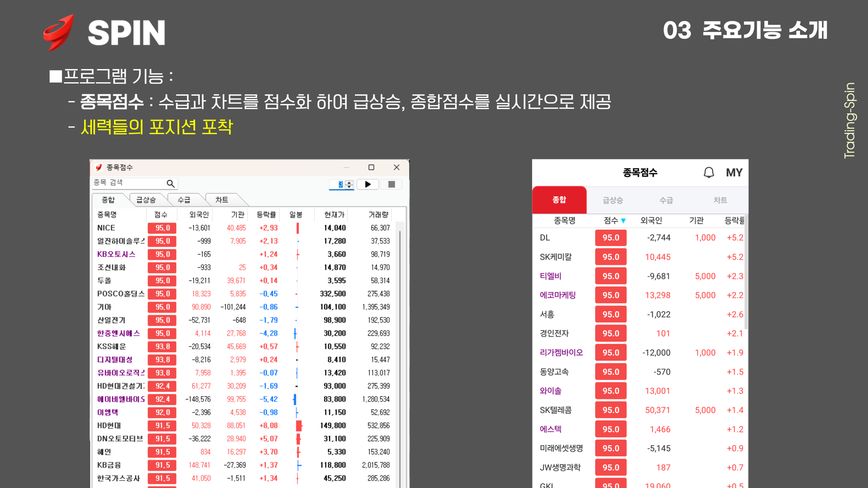
Task: Open the MY menu button
Action: [734, 173]
